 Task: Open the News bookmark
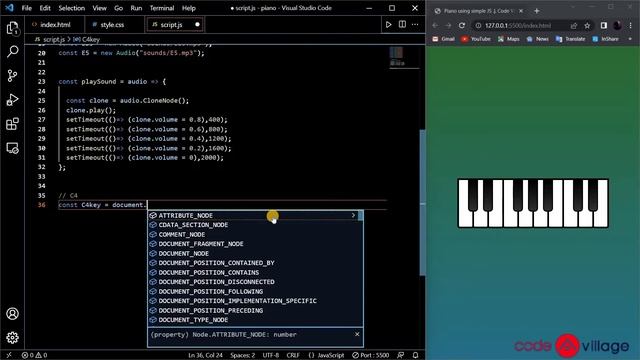coord(538,39)
